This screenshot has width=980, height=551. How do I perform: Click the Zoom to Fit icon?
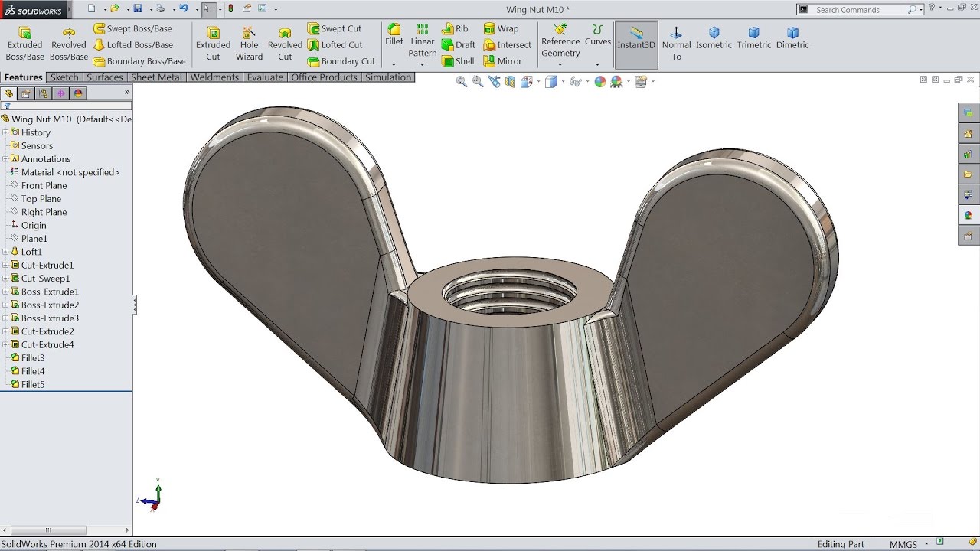tap(462, 81)
